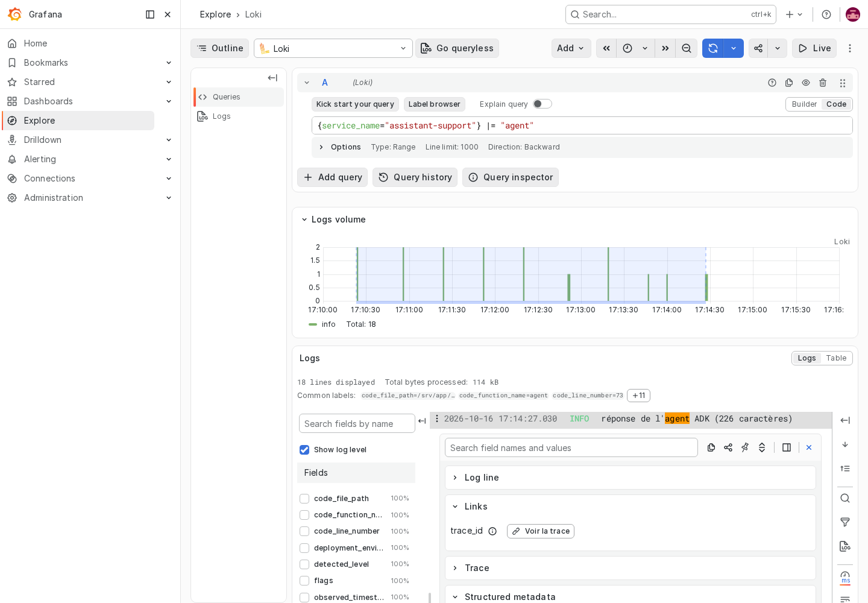Image resolution: width=868 pixels, height=603 pixels.
Task: Copy the log line details icon
Action: coord(711,447)
